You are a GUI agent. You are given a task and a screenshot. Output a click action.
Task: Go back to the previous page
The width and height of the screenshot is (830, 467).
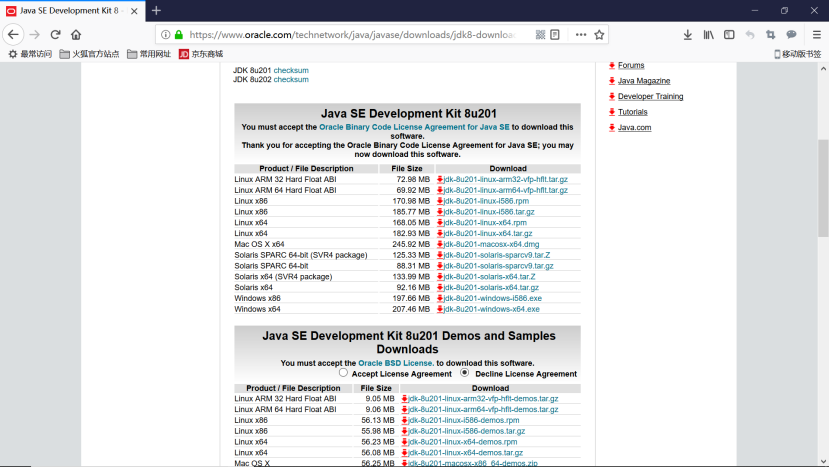click(x=13, y=35)
